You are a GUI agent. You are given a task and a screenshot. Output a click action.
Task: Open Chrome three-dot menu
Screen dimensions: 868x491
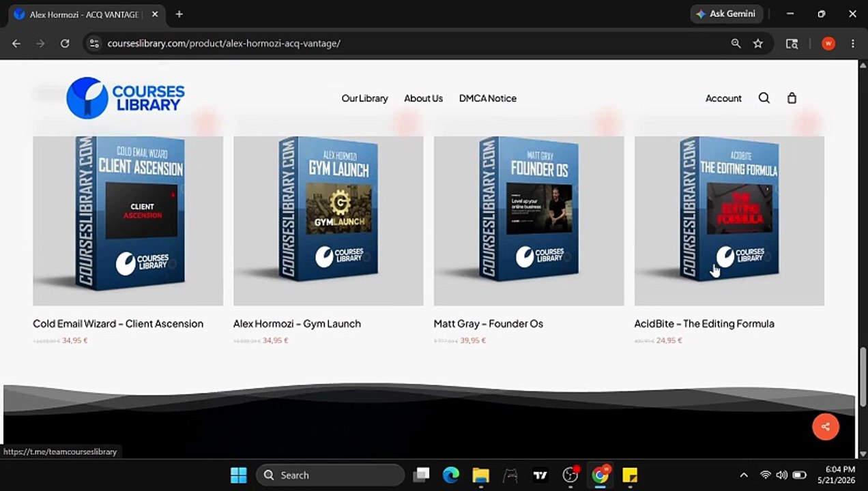coord(853,43)
